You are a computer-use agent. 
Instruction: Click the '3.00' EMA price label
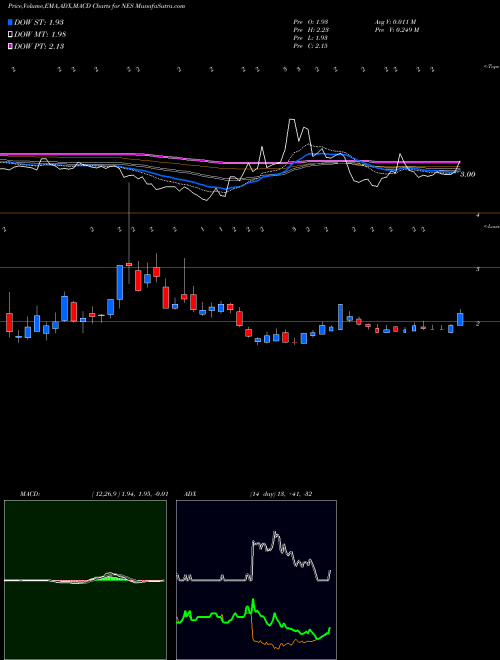(468, 174)
